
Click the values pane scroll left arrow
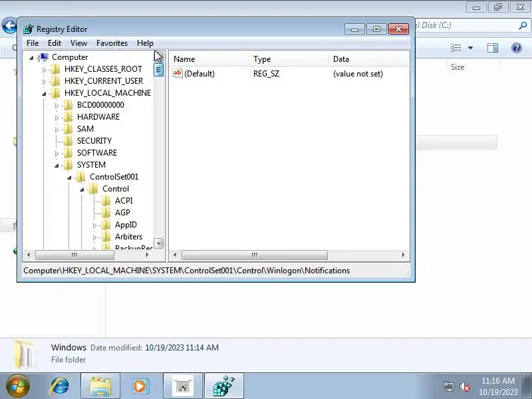(175, 255)
